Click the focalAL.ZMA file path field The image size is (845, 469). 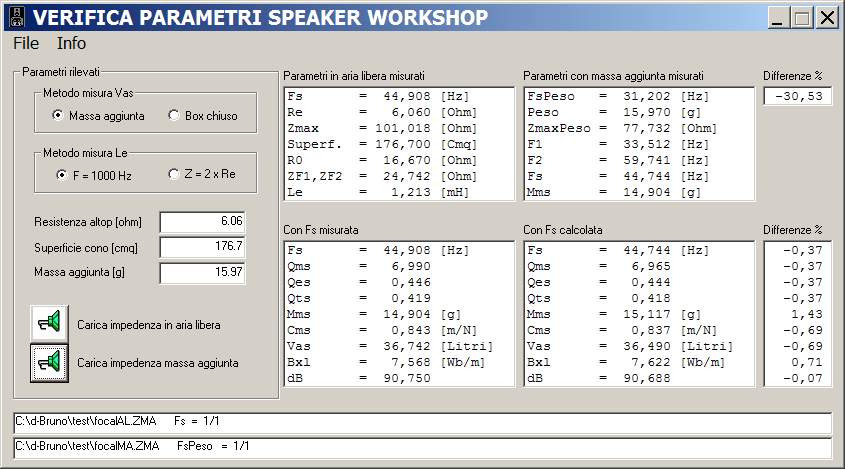[422, 423]
